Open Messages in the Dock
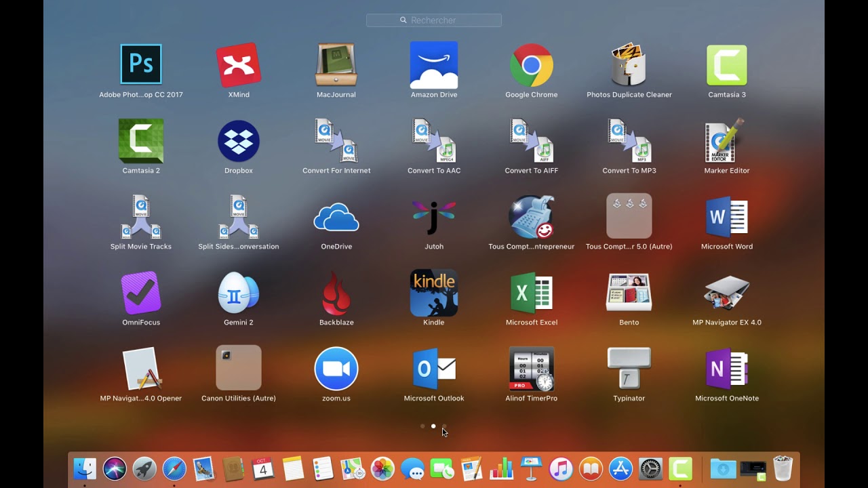868x488 pixels. 412,468
